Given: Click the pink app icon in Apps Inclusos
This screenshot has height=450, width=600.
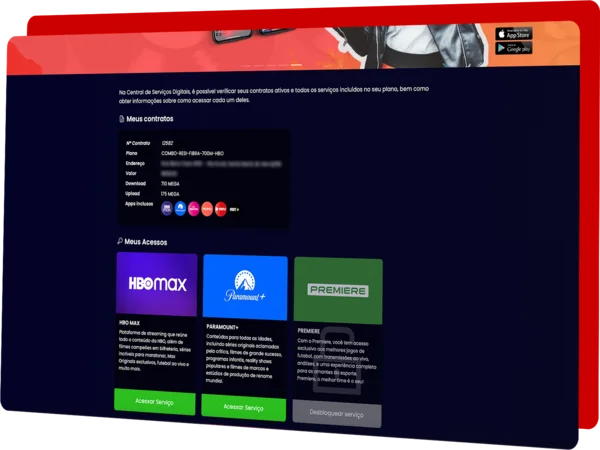Looking at the screenshot, I should [194, 209].
